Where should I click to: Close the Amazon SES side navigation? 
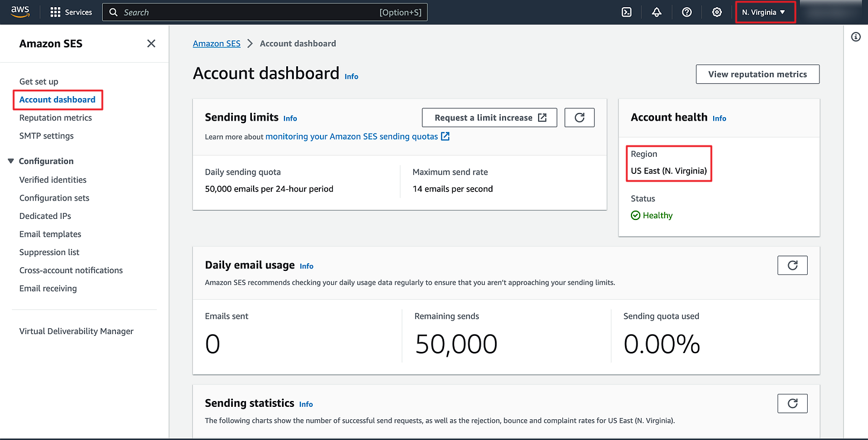pyautogui.click(x=151, y=43)
